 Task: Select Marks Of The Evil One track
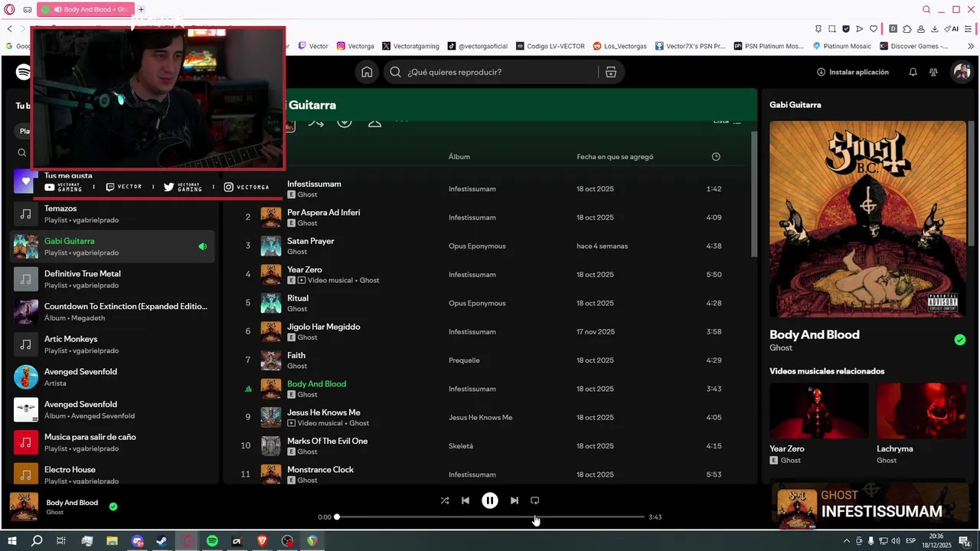(327, 441)
